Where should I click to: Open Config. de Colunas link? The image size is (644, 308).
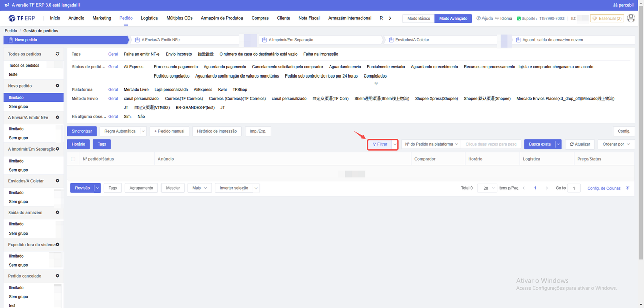coord(604,188)
